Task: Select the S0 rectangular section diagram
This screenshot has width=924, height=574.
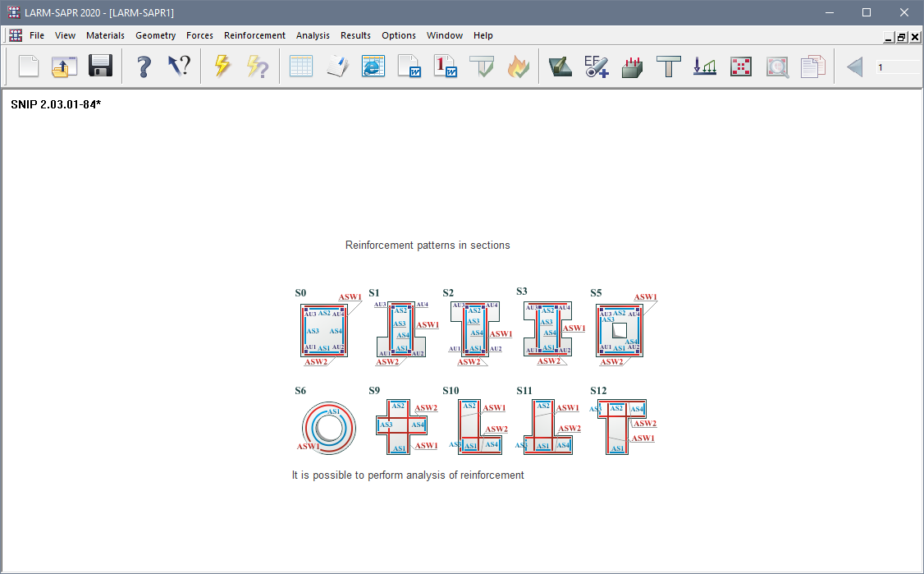Action: (x=324, y=330)
